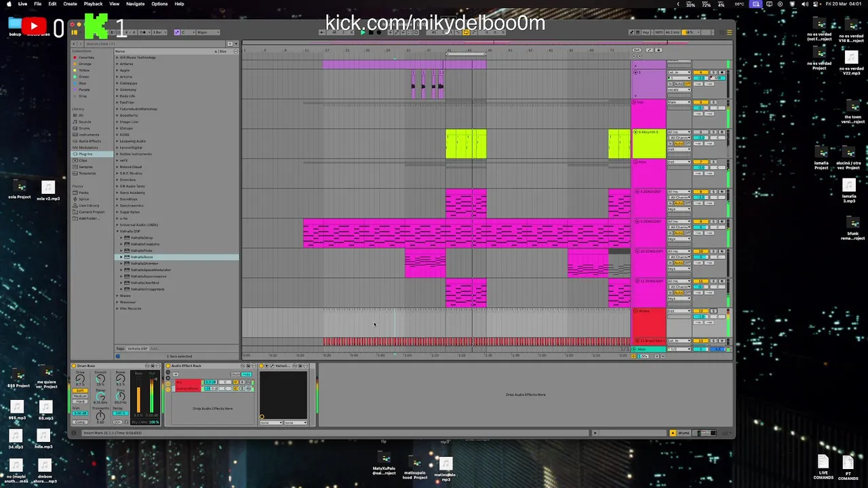Select Hard drive type on Drum Buss
Screen dimensions: 868x488
pyautogui.click(x=80, y=401)
